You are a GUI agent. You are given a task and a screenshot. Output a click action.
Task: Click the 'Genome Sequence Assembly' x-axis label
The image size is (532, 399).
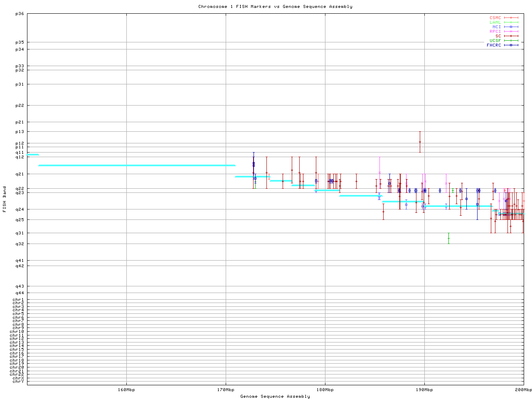pos(275,397)
